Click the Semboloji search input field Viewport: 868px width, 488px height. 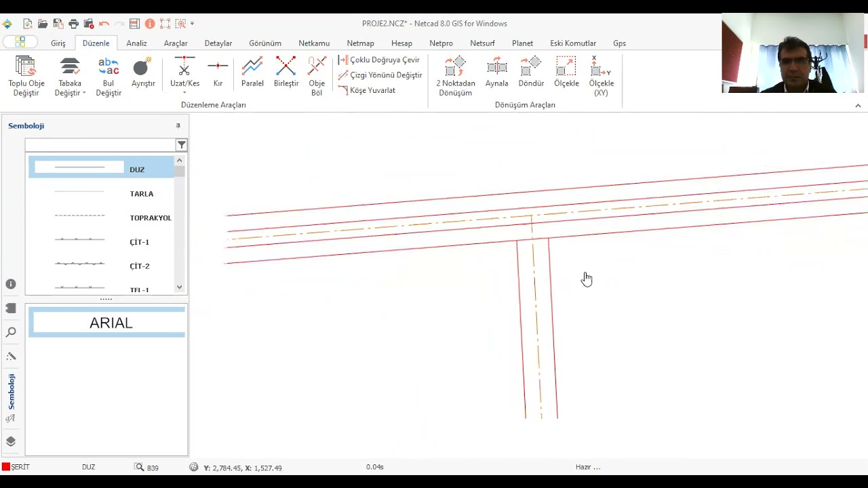point(100,145)
